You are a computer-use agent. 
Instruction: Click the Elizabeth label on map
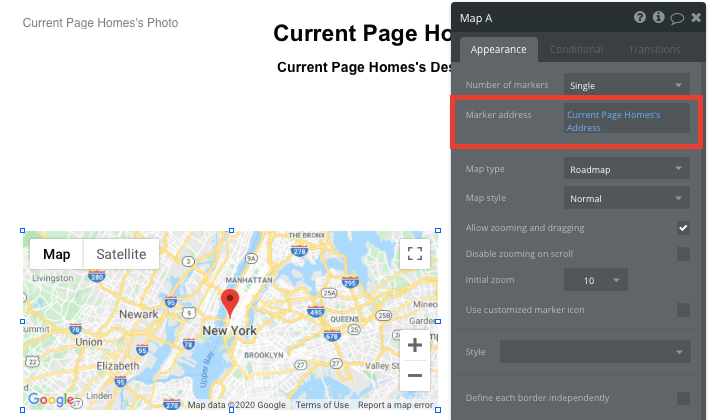tap(118, 365)
